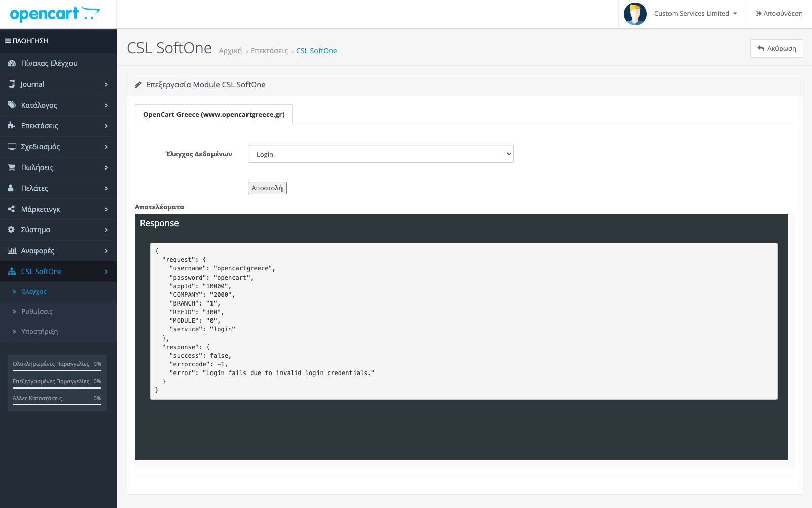The height and width of the screenshot is (508, 812).
Task: Expand the Journal menu chevron
Action: [106, 84]
